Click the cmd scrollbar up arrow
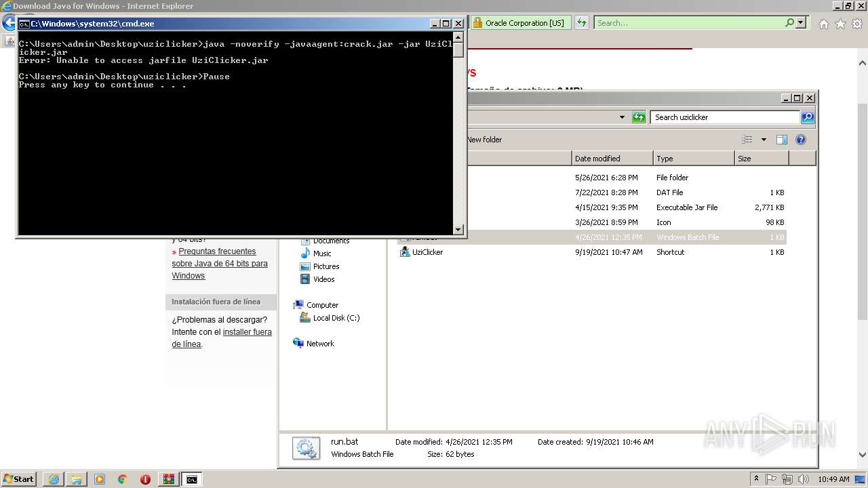Image resolution: width=868 pixels, height=488 pixels. (x=458, y=37)
